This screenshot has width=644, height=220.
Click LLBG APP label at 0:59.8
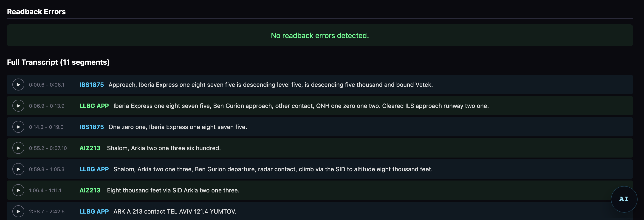tap(94, 169)
